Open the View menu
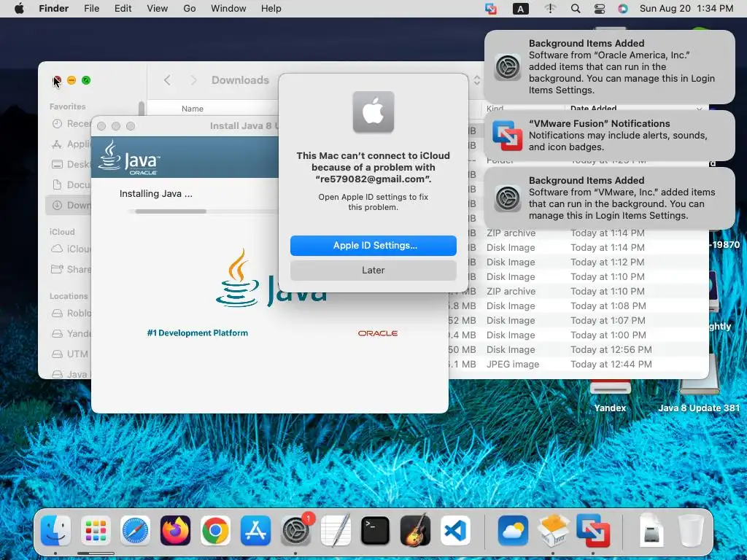The image size is (747, 560). [158, 9]
